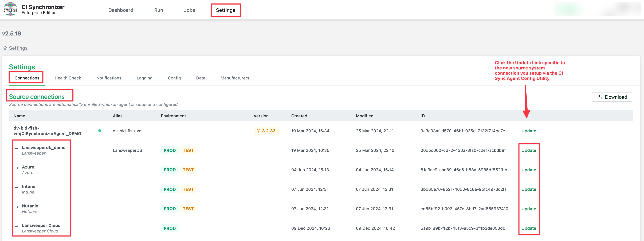This screenshot has height=241, width=644.
Task: Click the child arrow icon beside lansweeperdb_demo
Action: tap(17, 147)
